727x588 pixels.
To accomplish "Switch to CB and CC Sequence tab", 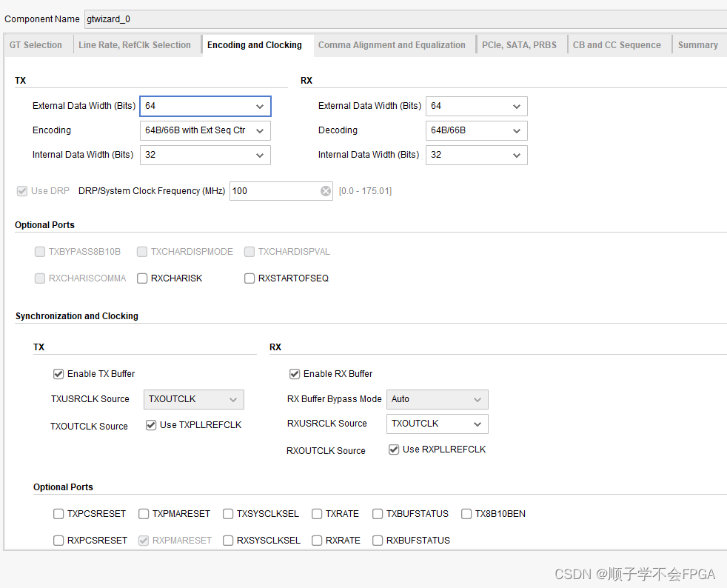I will [x=617, y=45].
